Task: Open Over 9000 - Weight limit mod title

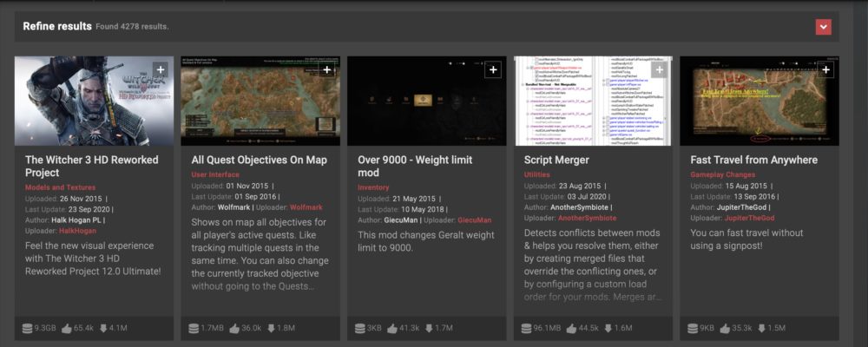Action: [x=415, y=167]
